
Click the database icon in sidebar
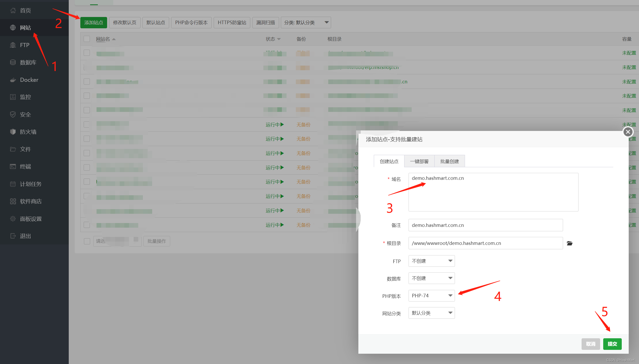click(x=13, y=62)
